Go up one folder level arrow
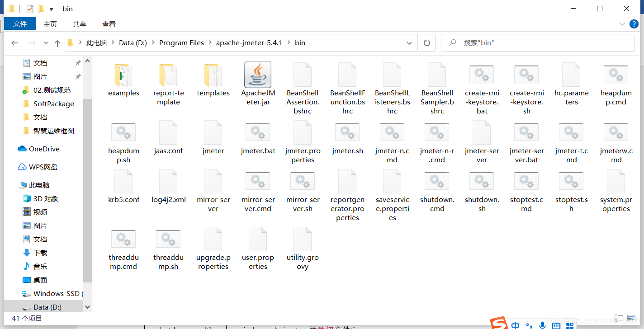This screenshot has height=329, width=644. click(57, 43)
